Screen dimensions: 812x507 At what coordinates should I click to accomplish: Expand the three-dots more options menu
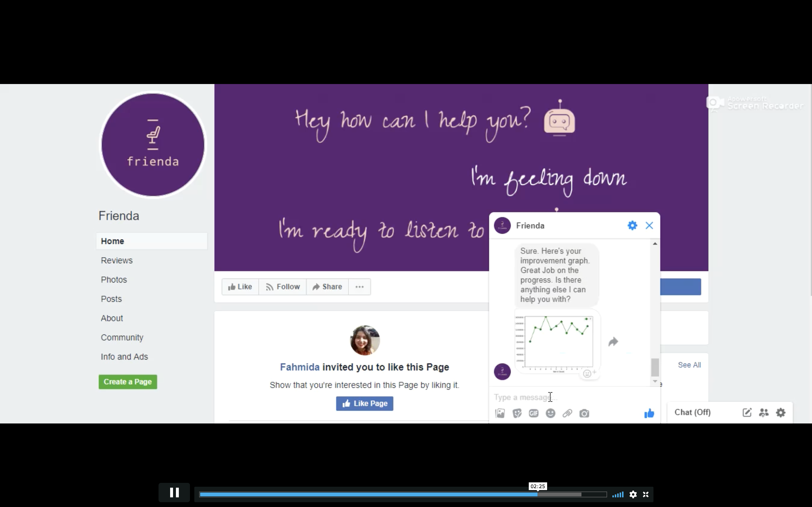(359, 287)
